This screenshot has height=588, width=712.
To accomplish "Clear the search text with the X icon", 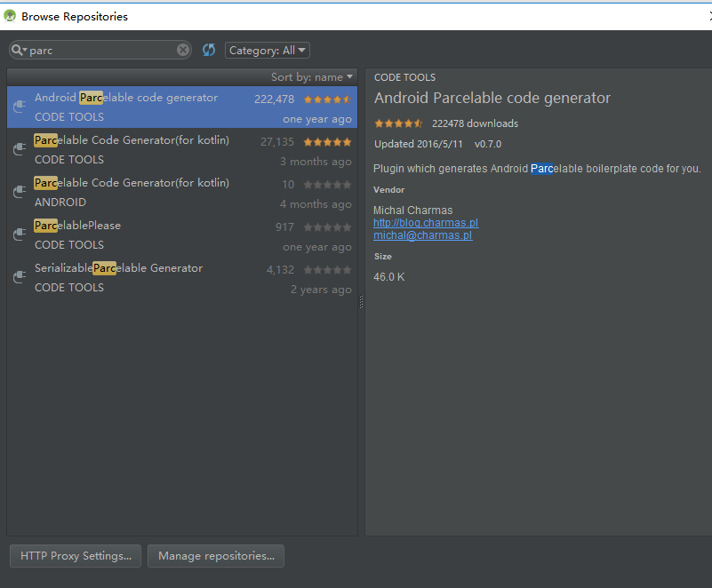I will (x=183, y=50).
